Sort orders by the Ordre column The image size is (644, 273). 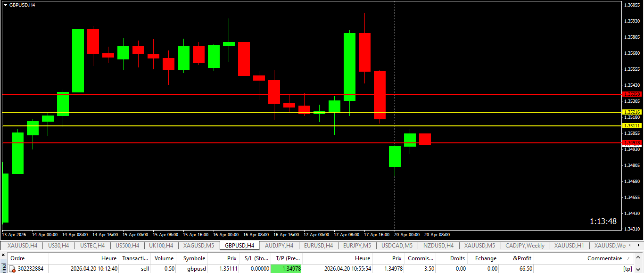point(28,258)
